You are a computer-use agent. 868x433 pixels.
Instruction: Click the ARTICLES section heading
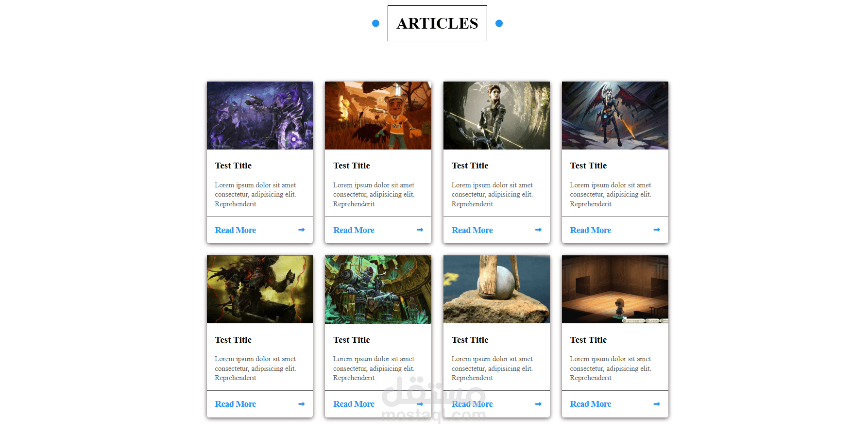[437, 23]
